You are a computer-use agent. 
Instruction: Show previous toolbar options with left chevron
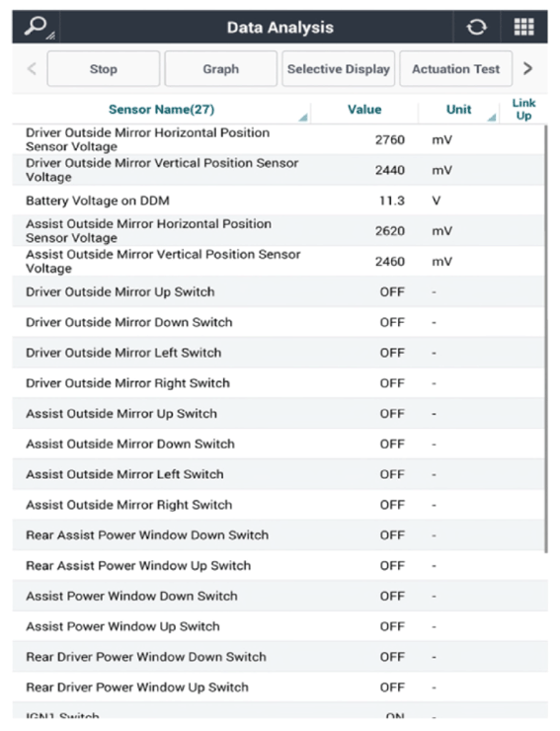tap(32, 69)
